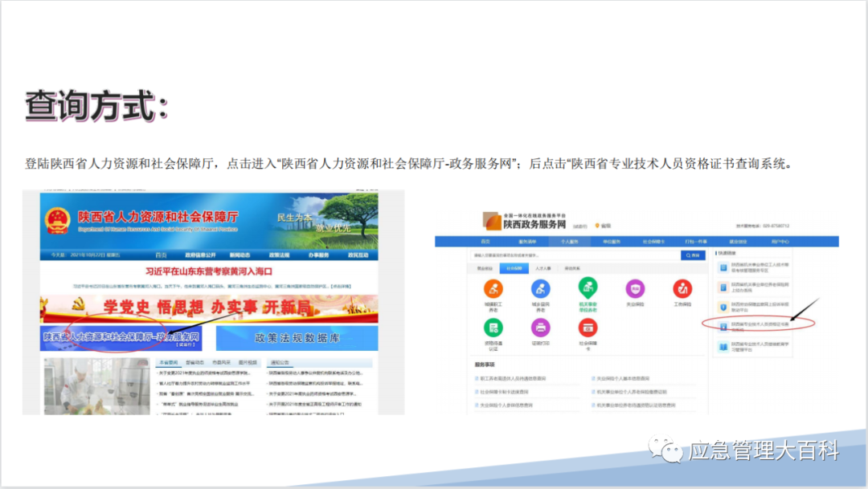Open 服务清单 in the nav bar
The width and height of the screenshot is (868, 489).
pos(527,242)
